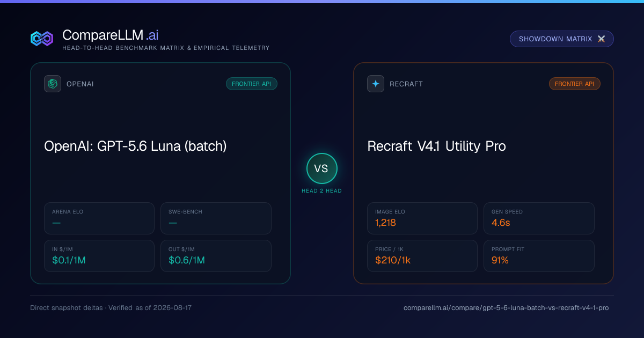This screenshot has height=338, width=644.
Task: Click the VS circle badge
Action: (321, 168)
